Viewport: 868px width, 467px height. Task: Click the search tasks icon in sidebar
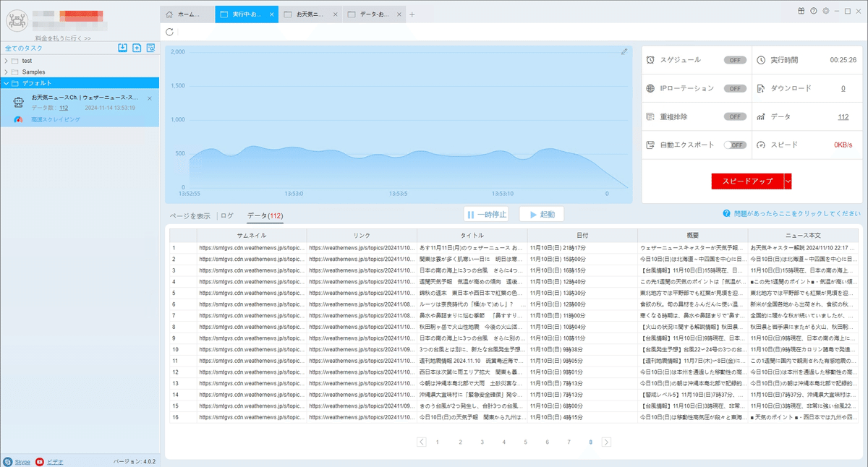(151, 48)
